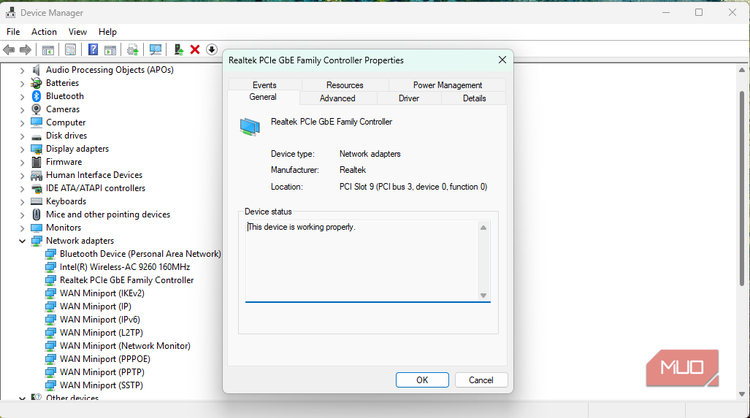Image resolution: width=750 pixels, height=418 pixels.
Task: Select the General tab
Action: coord(263,97)
